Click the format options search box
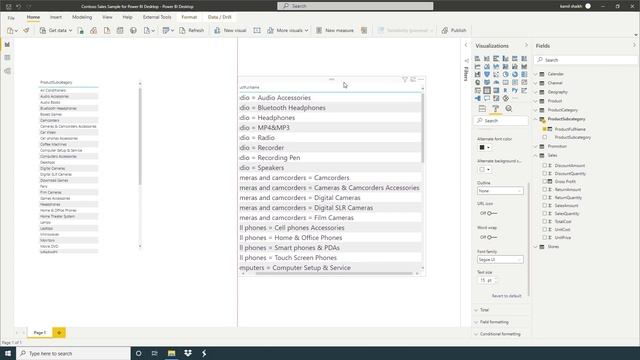 coord(501,121)
